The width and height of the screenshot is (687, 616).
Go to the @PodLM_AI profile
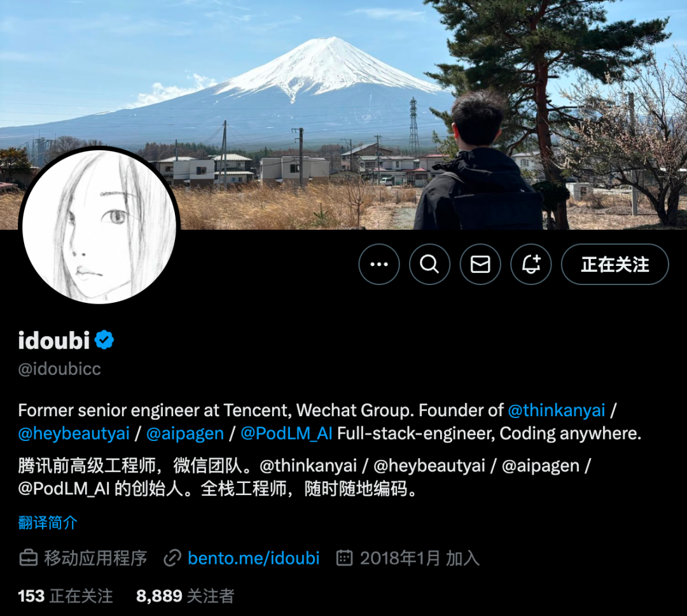pyautogui.click(x=286, y=433)
